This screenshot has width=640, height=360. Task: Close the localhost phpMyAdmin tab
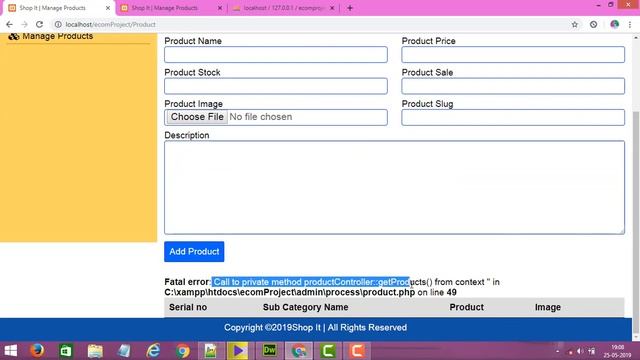click(332, 8)
